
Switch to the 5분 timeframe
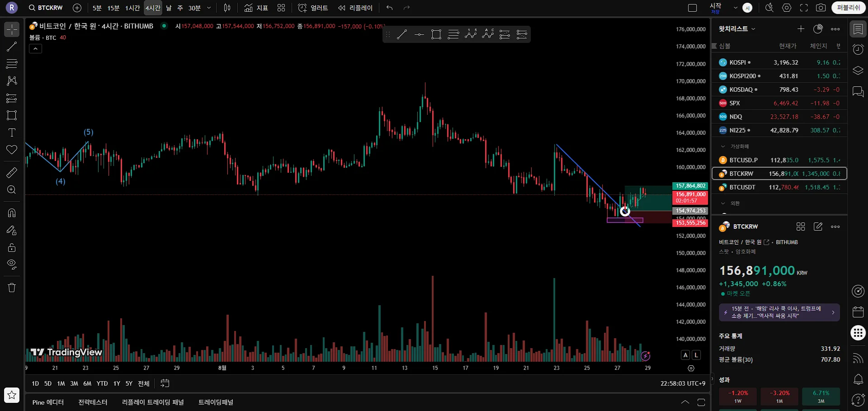(97, 8)
